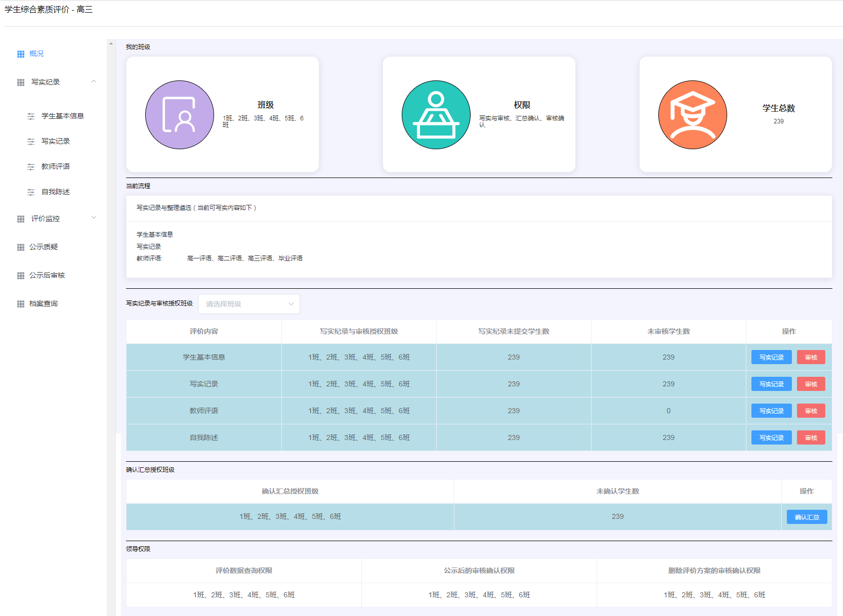Image resolution: width=843 pixels, height=616 pixels.
Task: Go to 教师评语 submenu item
Action: (56, 166)
